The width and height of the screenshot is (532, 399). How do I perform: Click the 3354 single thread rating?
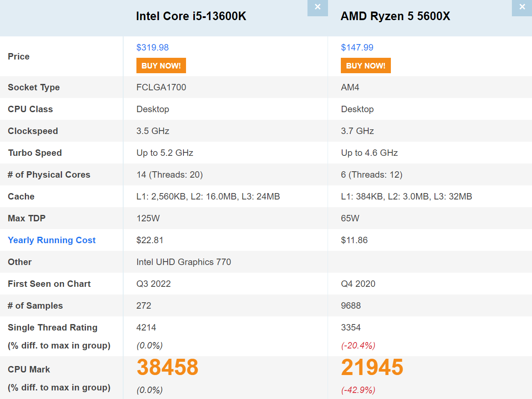[x=351, y=328]
